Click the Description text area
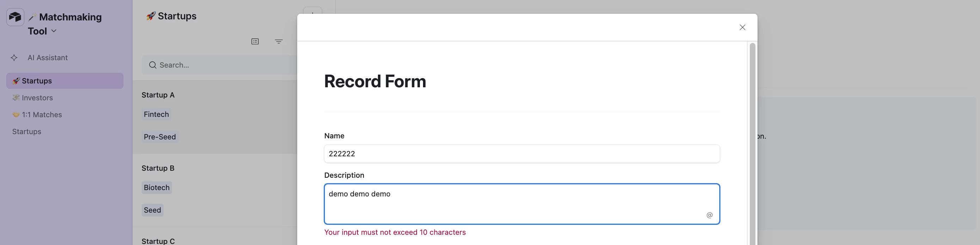 pyautogui.click(x=522, y=204)
